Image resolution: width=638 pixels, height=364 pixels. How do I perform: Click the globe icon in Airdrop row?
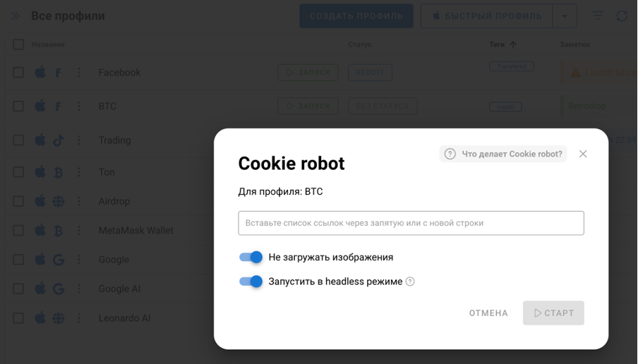(x=59, y=201)
